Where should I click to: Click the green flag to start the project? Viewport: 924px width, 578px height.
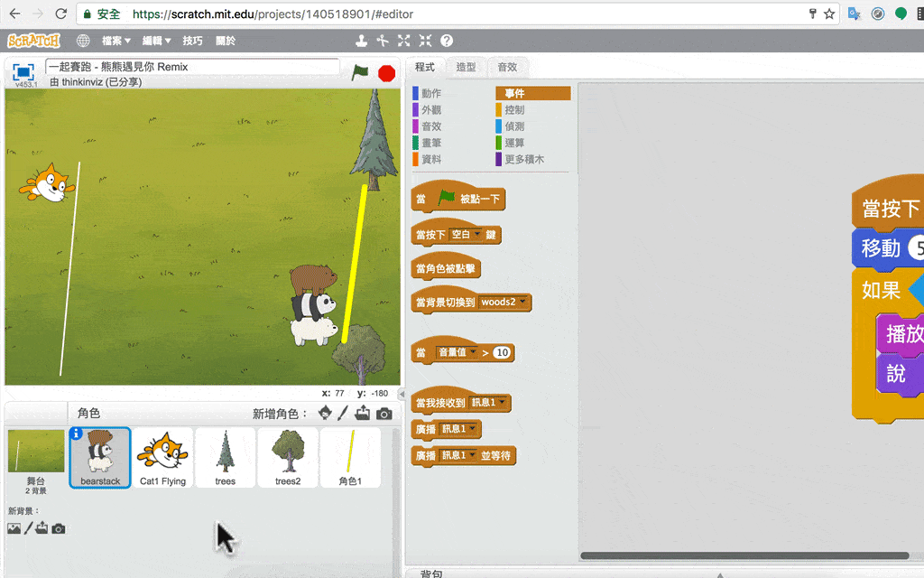coord(359,73)
